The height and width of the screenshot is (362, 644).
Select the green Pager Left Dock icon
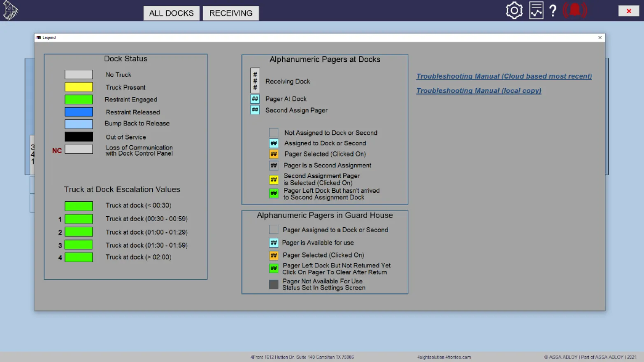tap(274, 268)
